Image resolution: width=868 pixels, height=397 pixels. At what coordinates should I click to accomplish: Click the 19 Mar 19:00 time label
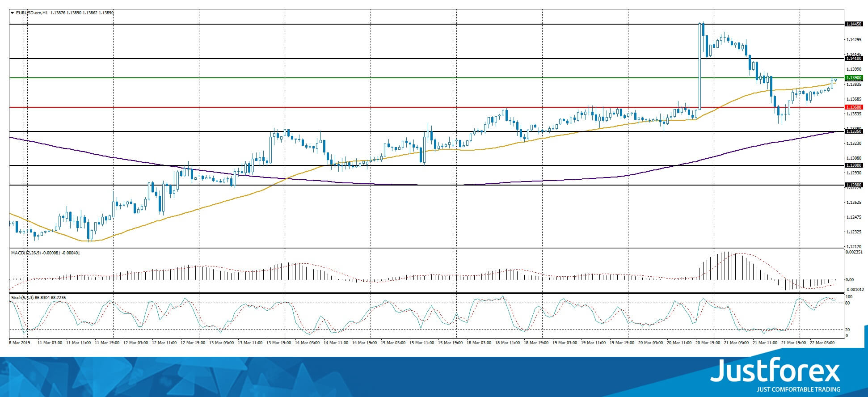coord(622,343)
